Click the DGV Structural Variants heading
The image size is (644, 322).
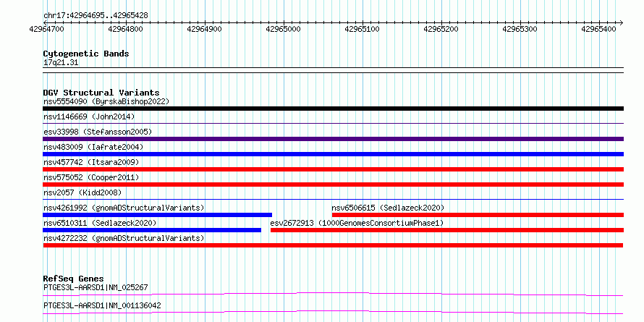coord(101,93)
